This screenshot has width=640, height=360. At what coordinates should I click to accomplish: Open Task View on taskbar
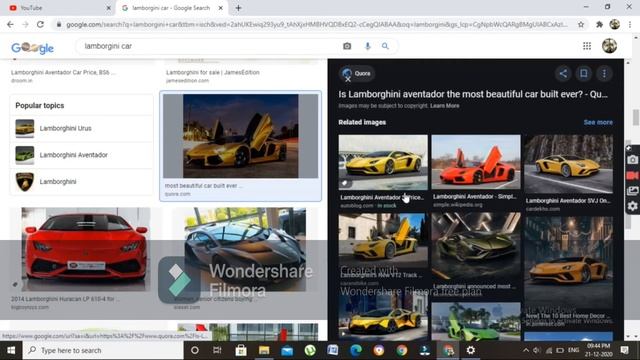(x=217, y=350)
